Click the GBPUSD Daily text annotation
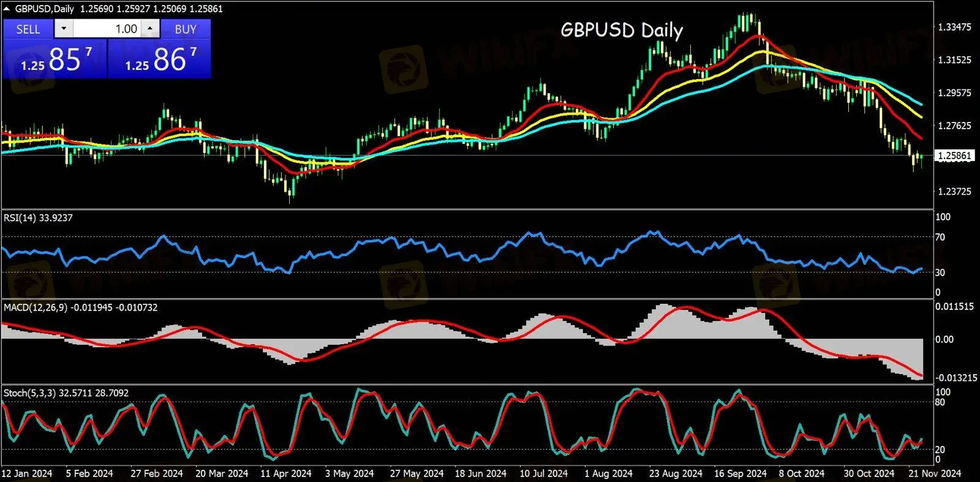Viewport: 980px width, 482px height. coord(621,31)
